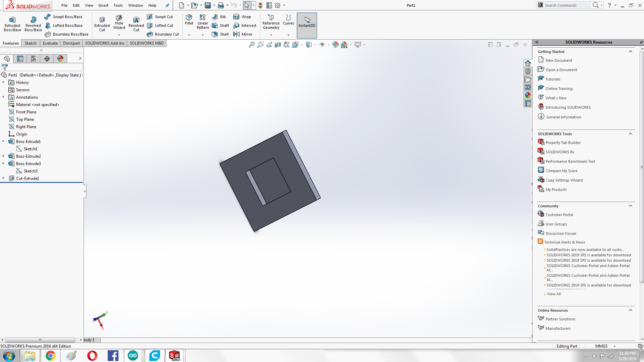
Task: Click View All technical alerts
Action: 554,294
